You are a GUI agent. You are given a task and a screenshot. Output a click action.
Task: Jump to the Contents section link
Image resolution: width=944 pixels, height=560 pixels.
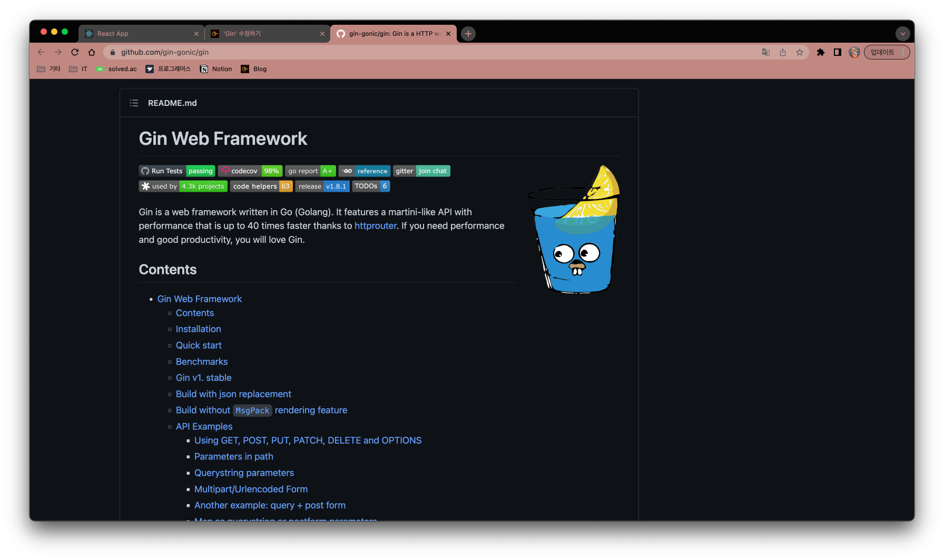click(195, 313)
